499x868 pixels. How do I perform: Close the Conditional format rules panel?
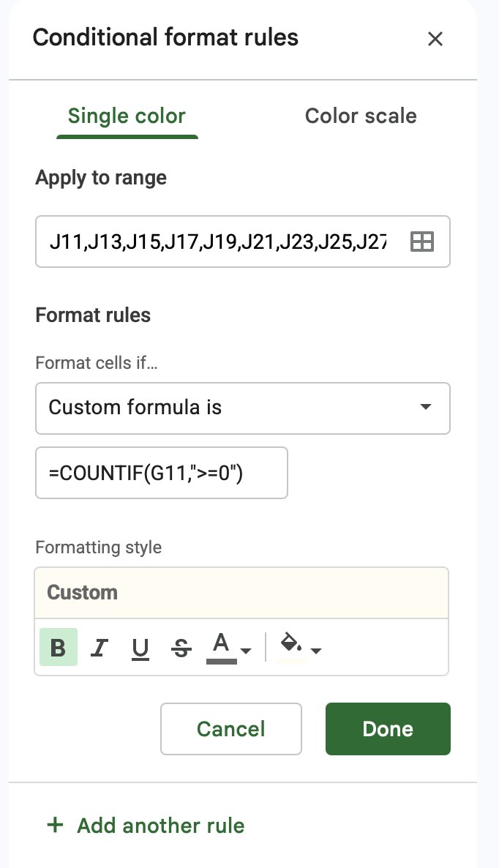(x=435, y=39)
